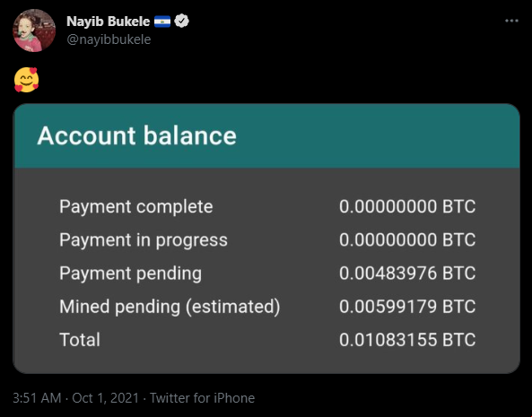Open the @nayibbukele handle link
Viewport: 532px width, 417px height.
(109, 39)
